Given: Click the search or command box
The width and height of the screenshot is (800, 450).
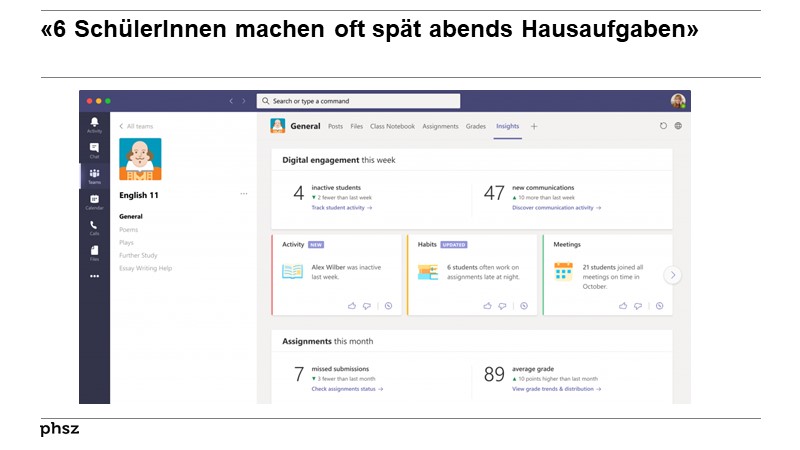Looking at the screenshot, I should point(358,101).
